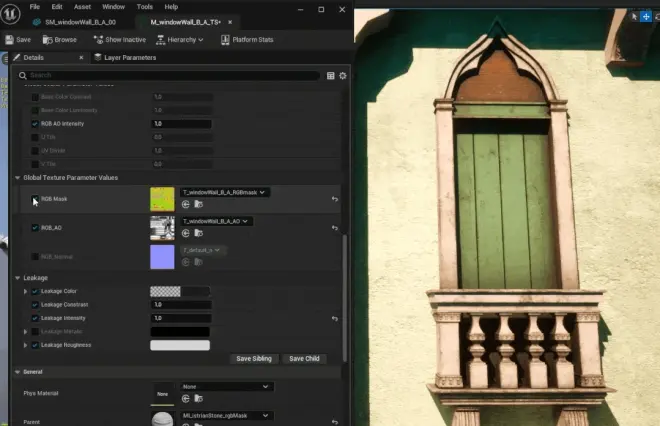
Task: Click the Save Child button
Action: point(304,359)
